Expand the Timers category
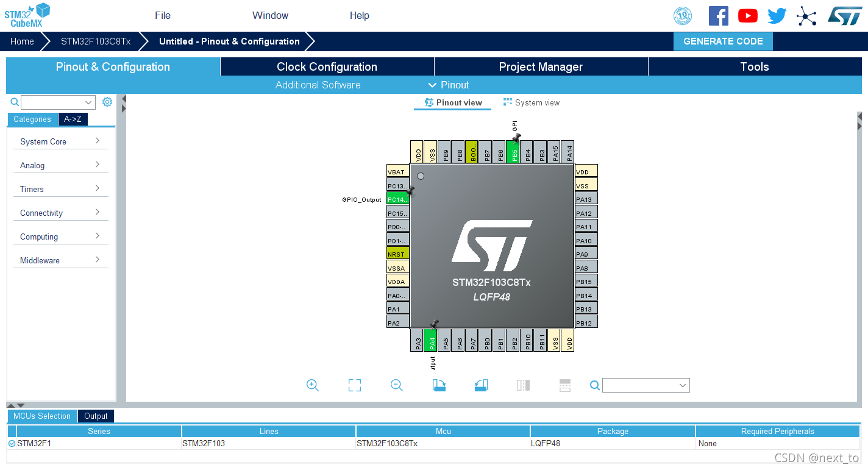This screenshot has width=868, height=470. click(x=61, y=189)
